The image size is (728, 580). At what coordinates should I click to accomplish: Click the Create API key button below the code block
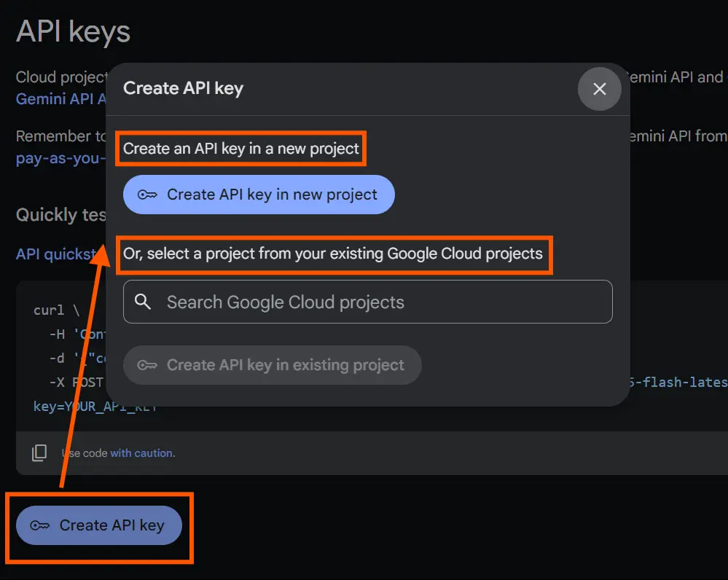coord(99,525)
